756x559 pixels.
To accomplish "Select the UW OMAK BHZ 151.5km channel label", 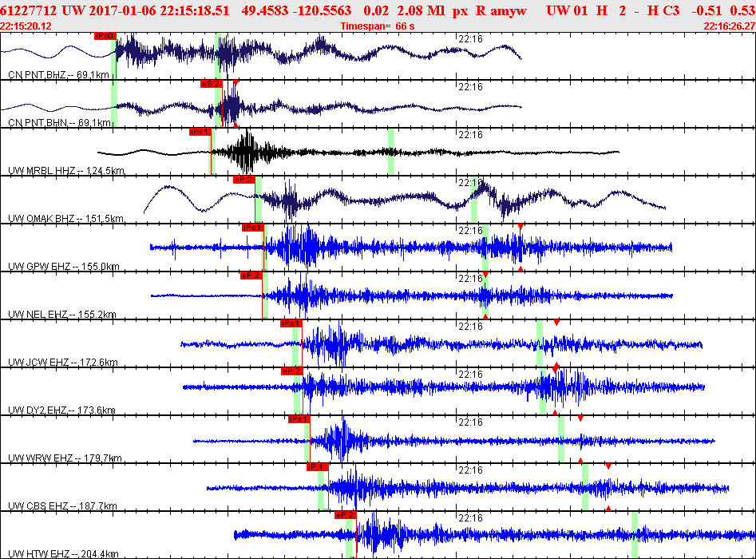I will coord(66,219).
